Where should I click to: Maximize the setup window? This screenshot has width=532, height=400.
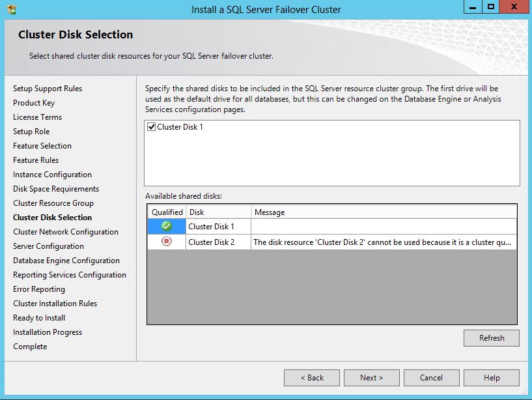coord(490,7)
